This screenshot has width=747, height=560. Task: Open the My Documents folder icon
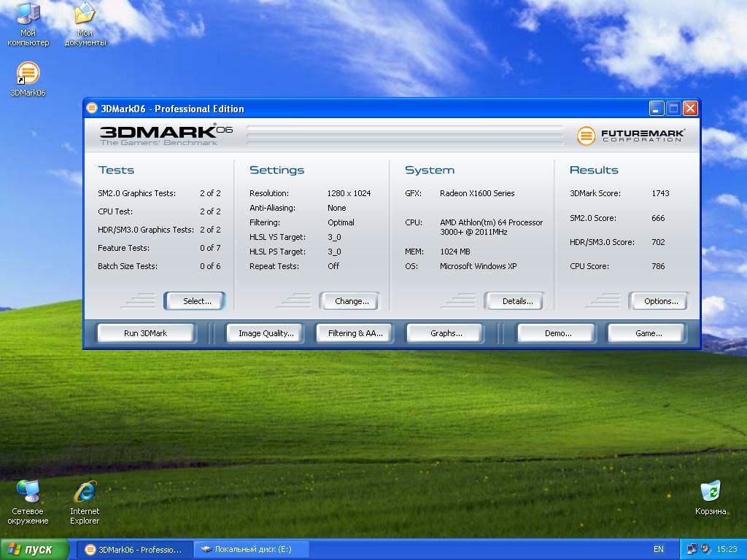85,24
